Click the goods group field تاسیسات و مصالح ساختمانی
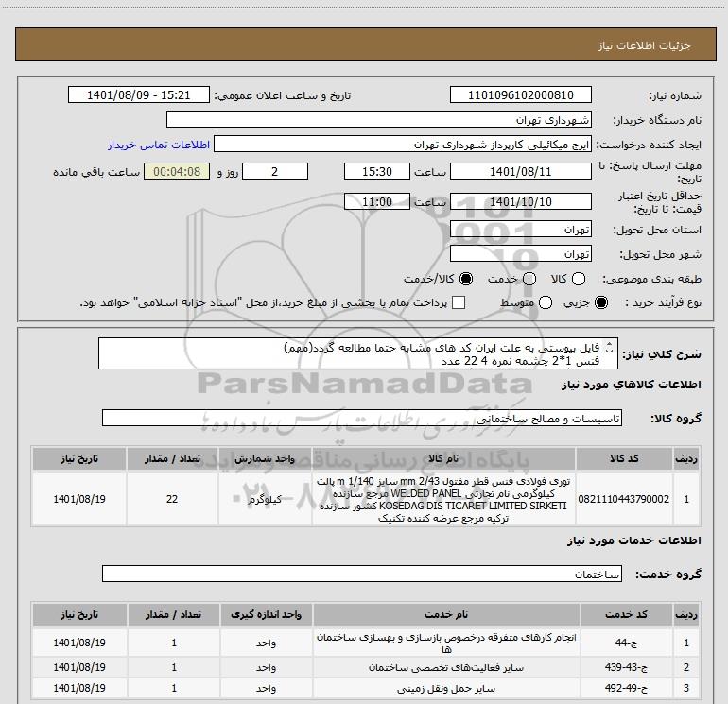Image resolution: width=728 pixels, height=704 pixels. tap(362, 418)
